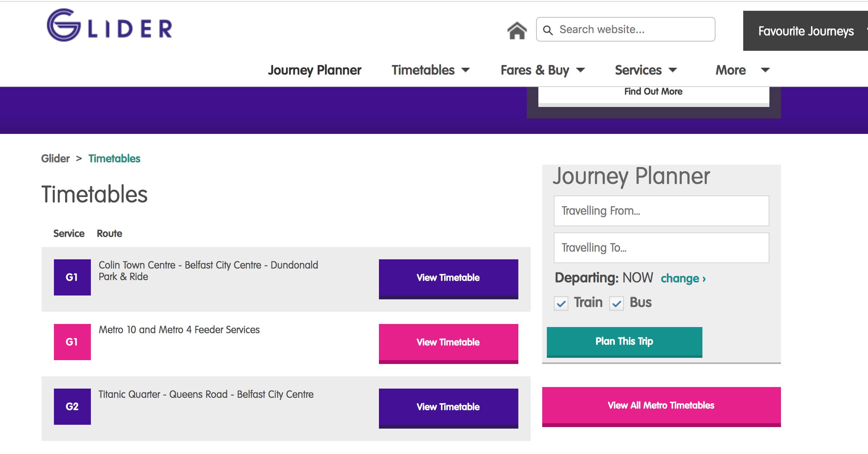Screen dimensions: 868x454
Task: Expand the Timetables dropdown menu
Action: (431, 70)
